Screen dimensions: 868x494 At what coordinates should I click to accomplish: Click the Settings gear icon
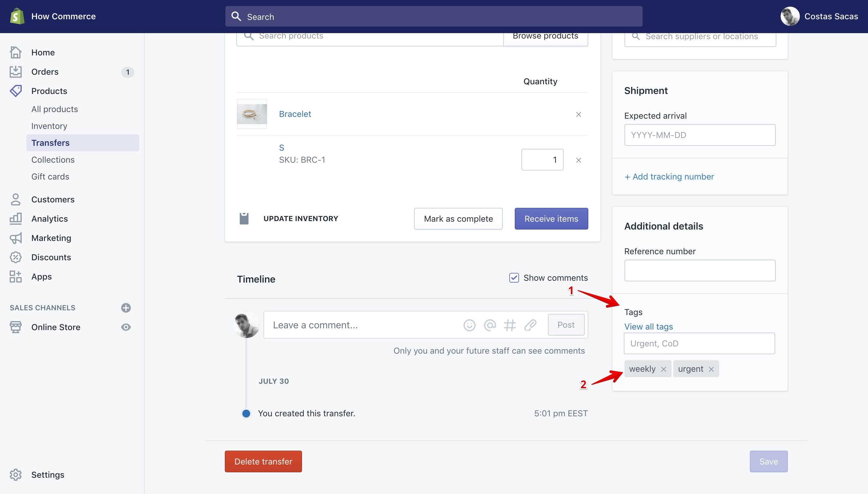pyautogui.click(x=16, y=475)
